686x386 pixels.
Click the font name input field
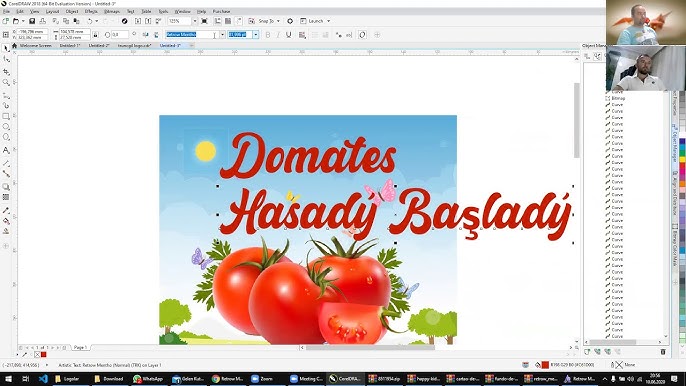pyautogui.click(x=192, y=35)
